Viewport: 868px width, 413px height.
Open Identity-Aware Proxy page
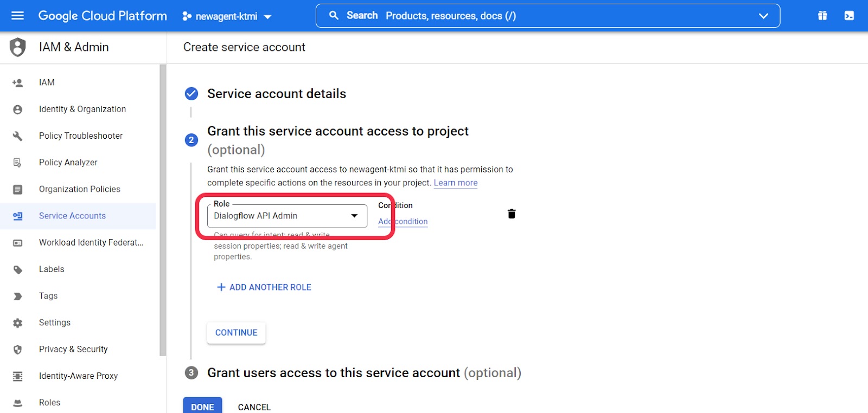pyautogui.click(x=78, y=376)
